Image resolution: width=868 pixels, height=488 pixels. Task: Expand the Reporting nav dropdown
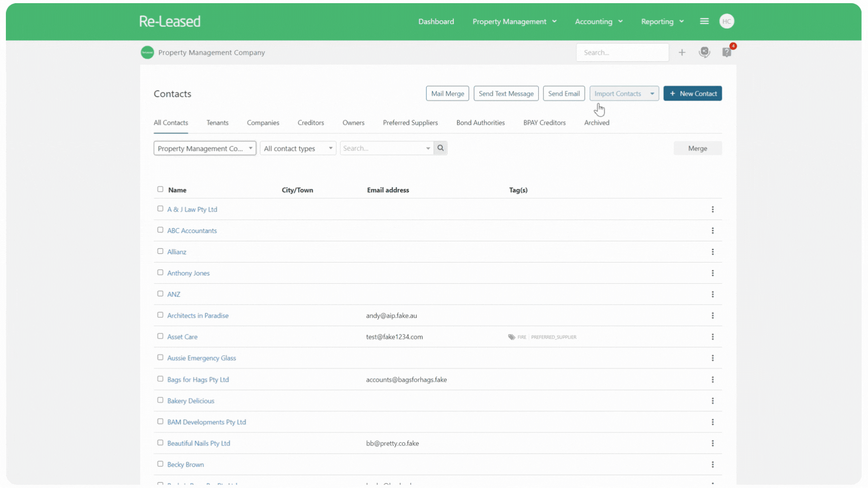[x=662, y=21]
